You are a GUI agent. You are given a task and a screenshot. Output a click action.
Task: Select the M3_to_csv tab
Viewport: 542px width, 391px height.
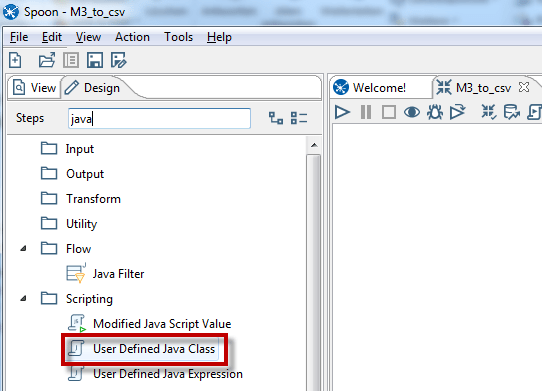click(x=483, y=88)
